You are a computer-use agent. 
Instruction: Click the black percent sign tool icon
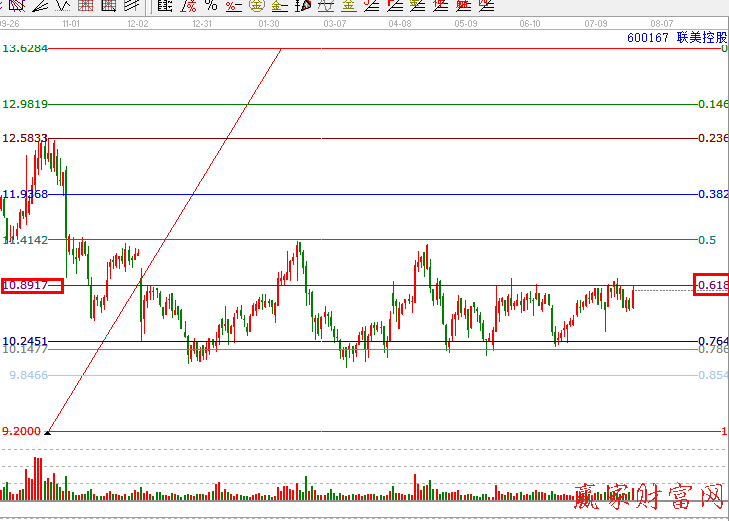[210, 5]
